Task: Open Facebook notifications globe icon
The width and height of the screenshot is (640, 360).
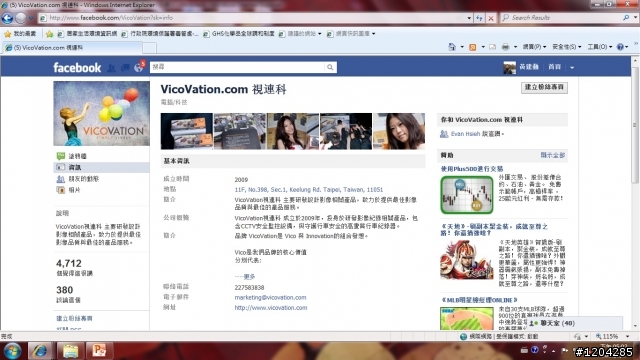Action: click(x=139, y=68)
